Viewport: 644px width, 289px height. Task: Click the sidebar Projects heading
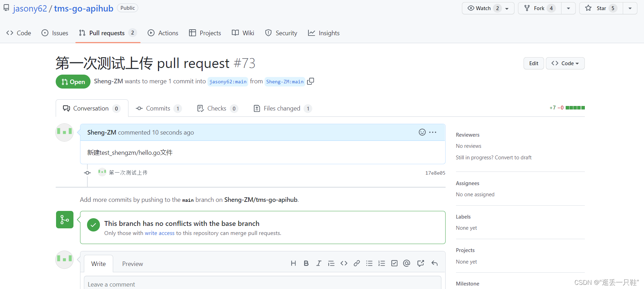click(x=465, y=250)
